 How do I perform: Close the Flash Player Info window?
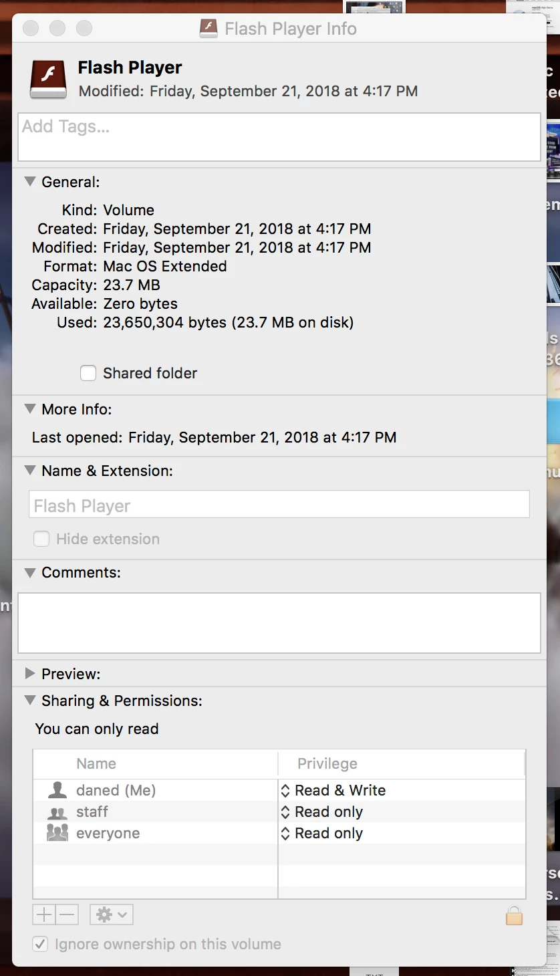coord(31,28)
